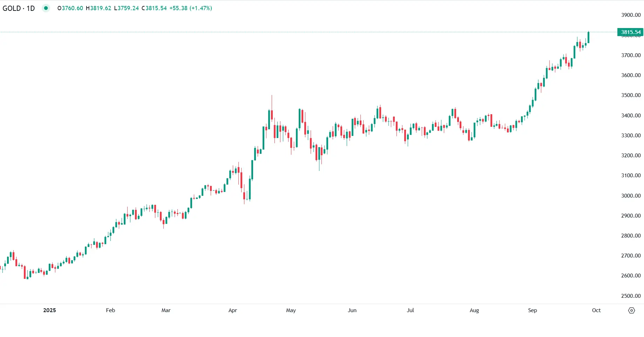Viewport: 644px width, 337px height.
Task: Click the GOLD · 1D symbol title
Action: [x=19, y=8]
